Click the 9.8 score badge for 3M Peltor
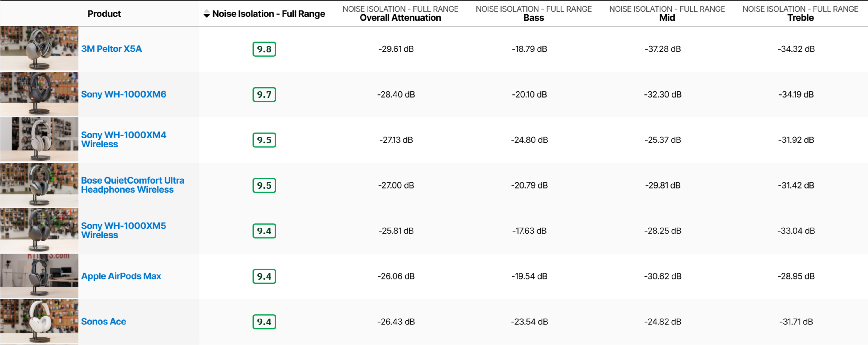The width and height of the screenshot is (868, 345). 264,49
